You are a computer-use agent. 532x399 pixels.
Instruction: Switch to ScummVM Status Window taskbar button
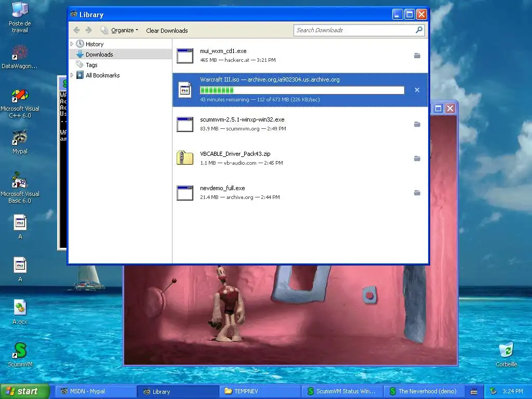point(342,391)
